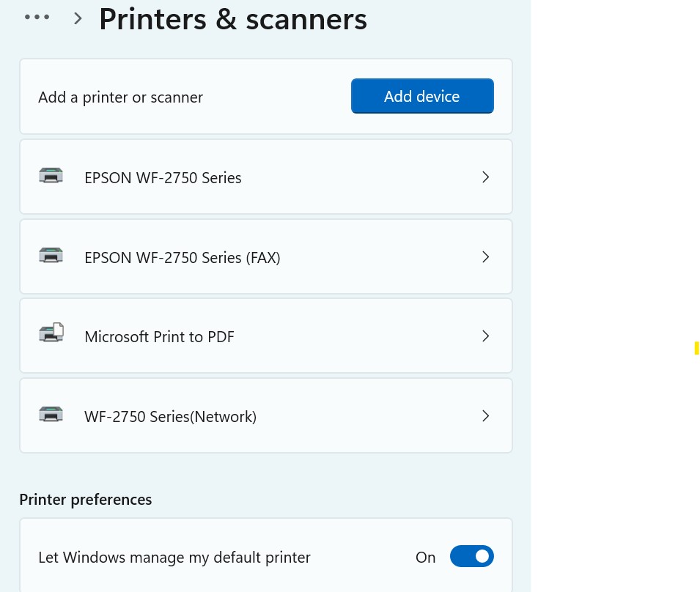
Task: Expand EPSON WF-2750 Series printer settings
Action: point(485,177)
